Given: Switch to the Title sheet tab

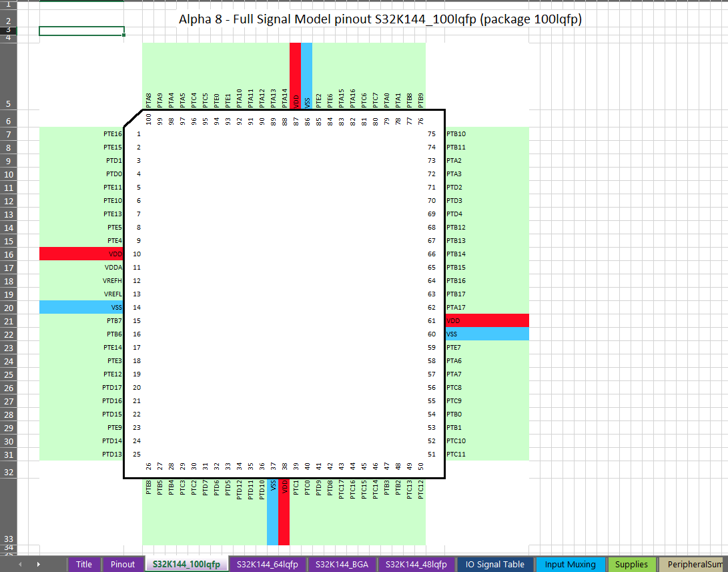Looking at the screenshot, I should tap(84, 564).
